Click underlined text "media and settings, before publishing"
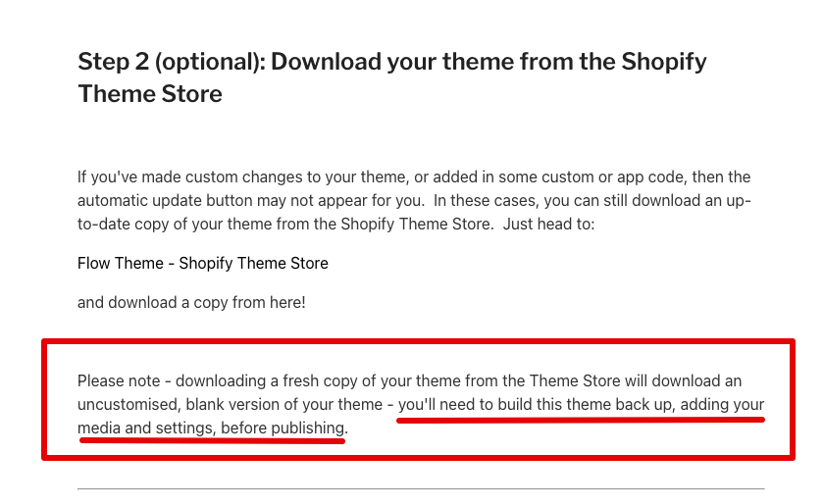Image resolution: width=823 pixels, height=504 pixels. [x=211, y=428]
